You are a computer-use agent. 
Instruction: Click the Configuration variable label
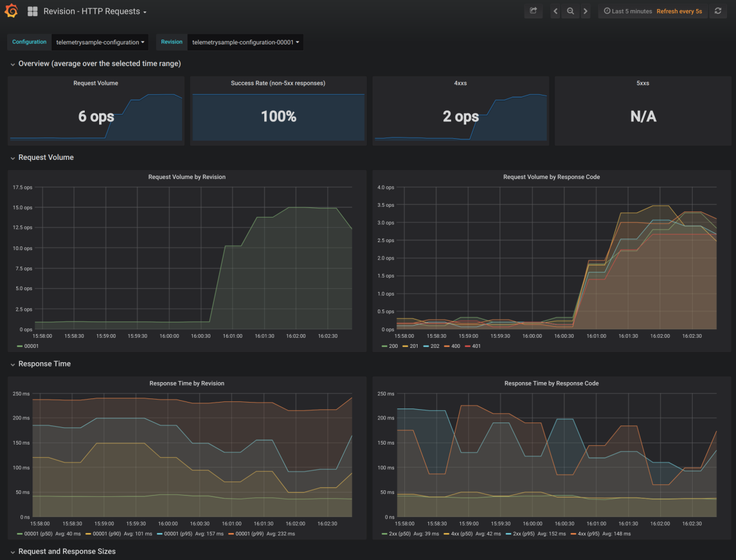coord(29,42)
